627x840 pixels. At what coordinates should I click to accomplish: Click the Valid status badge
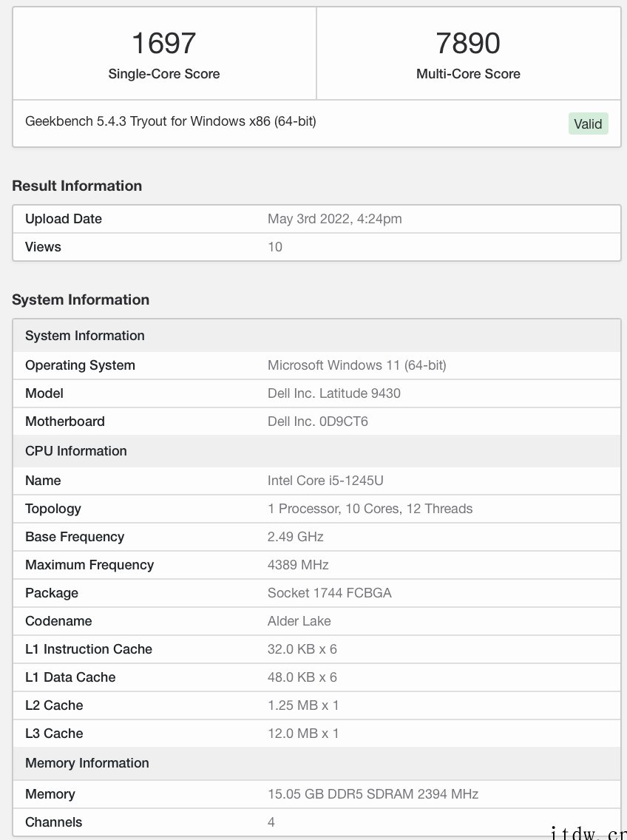coord(588,123)
